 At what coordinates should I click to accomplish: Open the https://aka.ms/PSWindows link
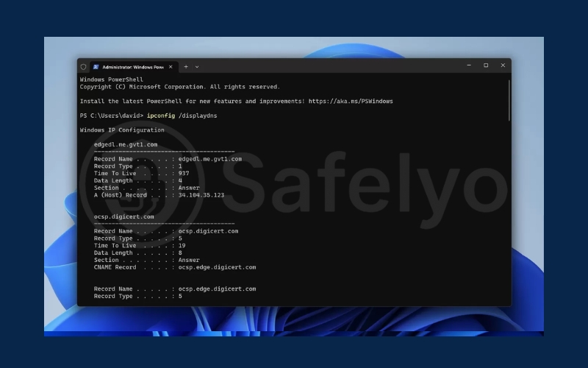click(351, 101)
